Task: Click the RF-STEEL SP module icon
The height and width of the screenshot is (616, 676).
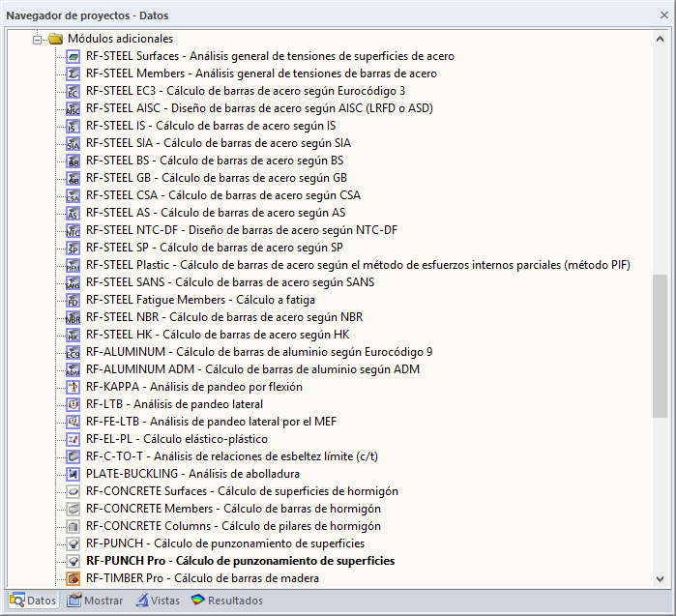Action: [x=73, y=248]
